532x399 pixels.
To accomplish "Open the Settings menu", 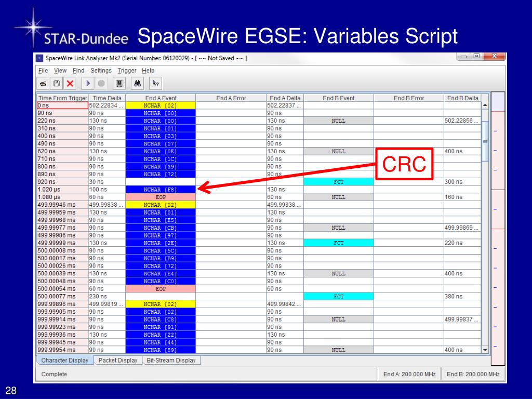I will (101, 71).
